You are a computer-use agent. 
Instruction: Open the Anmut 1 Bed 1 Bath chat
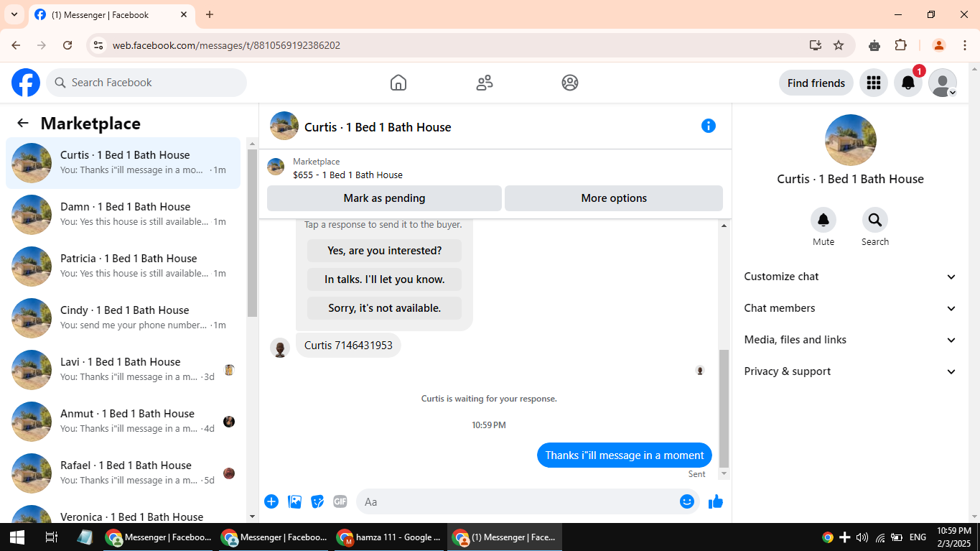tap(123, 422)
